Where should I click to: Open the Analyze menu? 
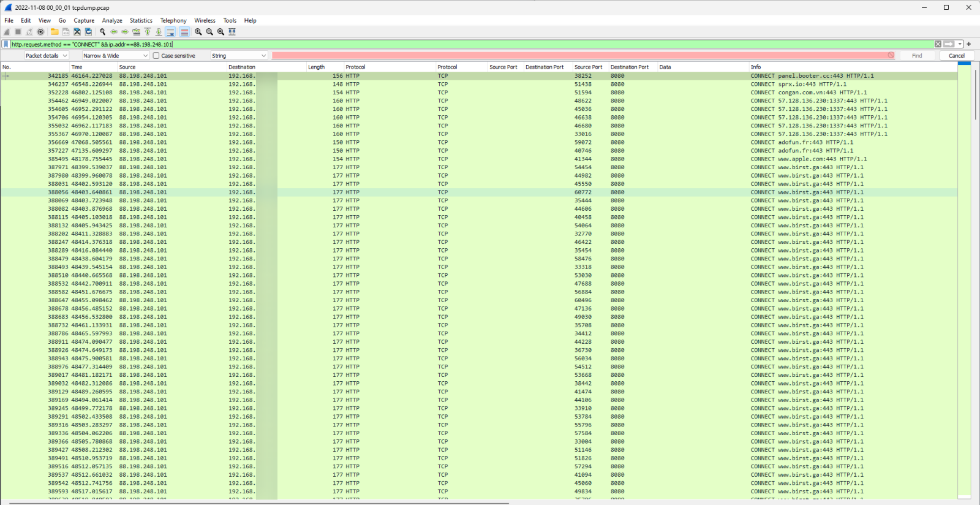pos(112,20)
